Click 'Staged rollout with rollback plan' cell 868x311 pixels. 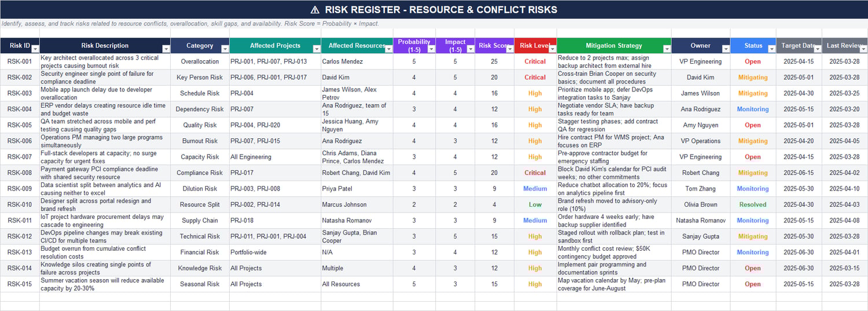coord(614,236)
